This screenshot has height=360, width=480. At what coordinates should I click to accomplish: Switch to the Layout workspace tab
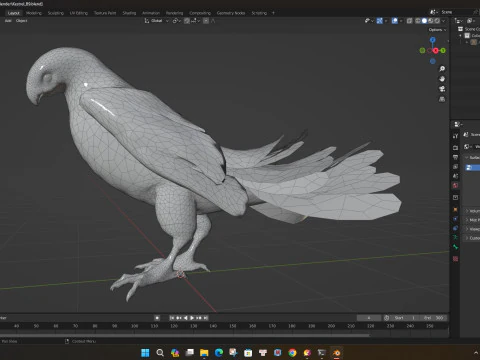[x=14, y=13]
